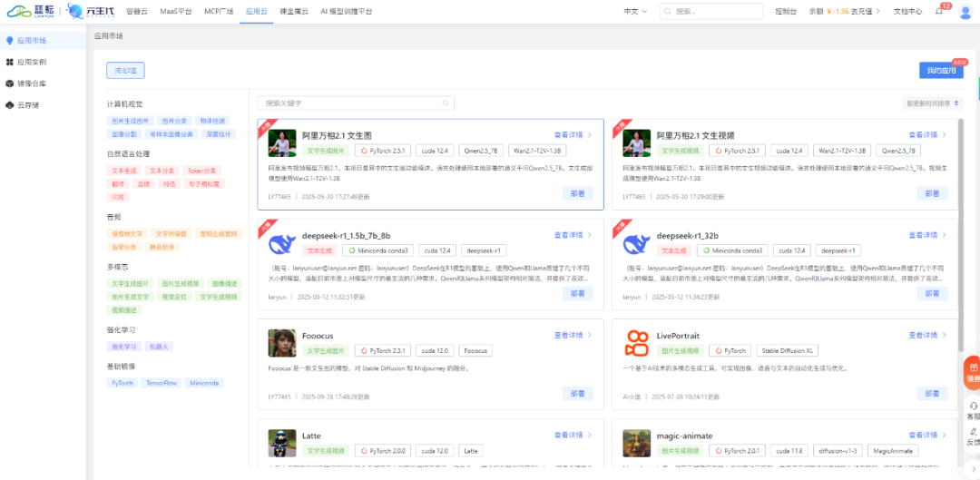Click the 阿里万相2.1 文生视频 thumbnail
The height and width of the screenshot is (480, 980).
click(x=637, y=143)
